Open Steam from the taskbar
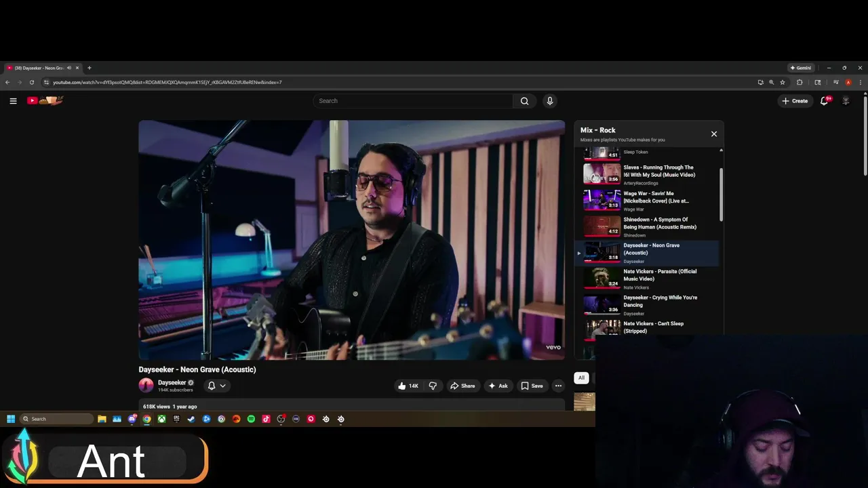The width and height of the screenshot is (868, 488). pos(191,419)
